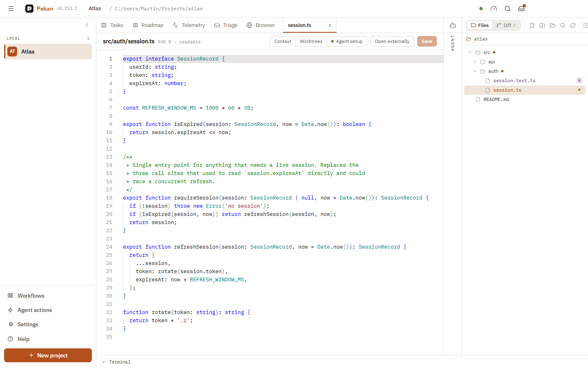
Task: Click the green status indicator dot
Action: pos(481,9)
